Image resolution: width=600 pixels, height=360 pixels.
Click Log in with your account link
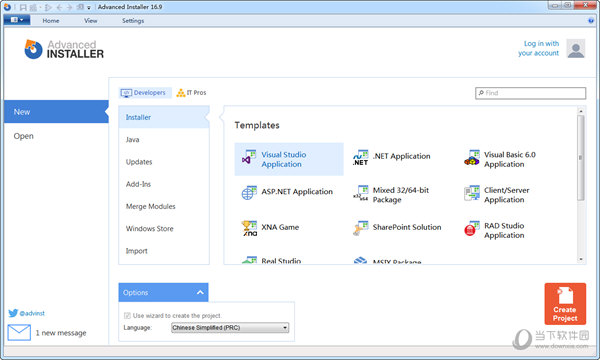[x=538, y=48]
